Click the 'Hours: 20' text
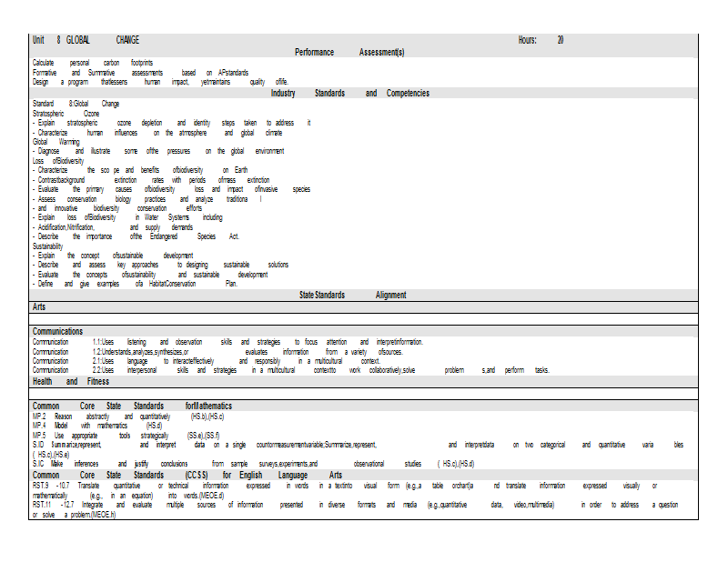This screenshot has height=562, width=728. click(x=541, y=40)
